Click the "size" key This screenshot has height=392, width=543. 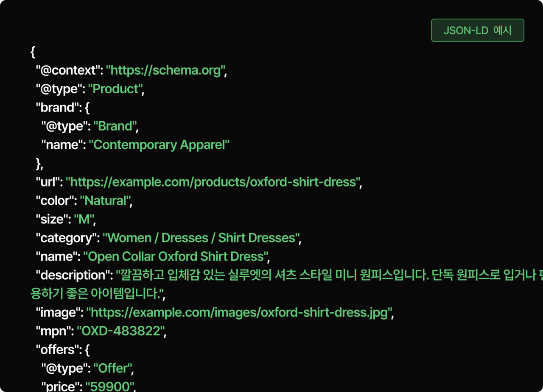pos(52,220)
